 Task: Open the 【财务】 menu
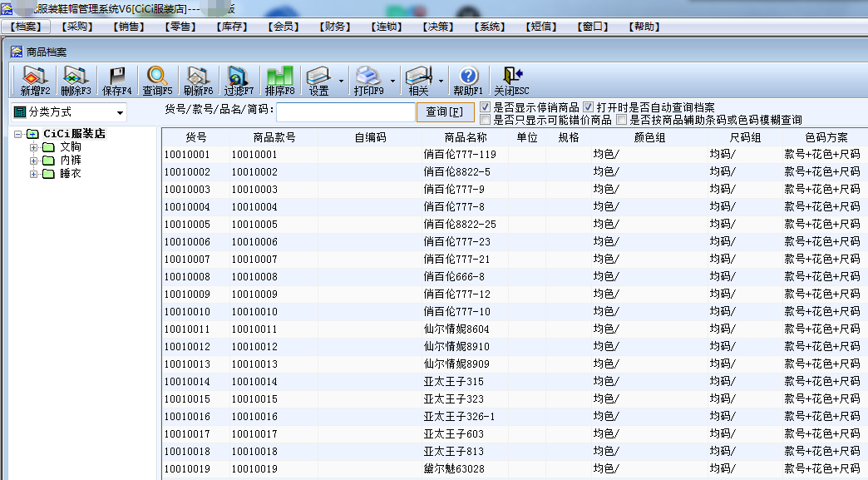334,27
